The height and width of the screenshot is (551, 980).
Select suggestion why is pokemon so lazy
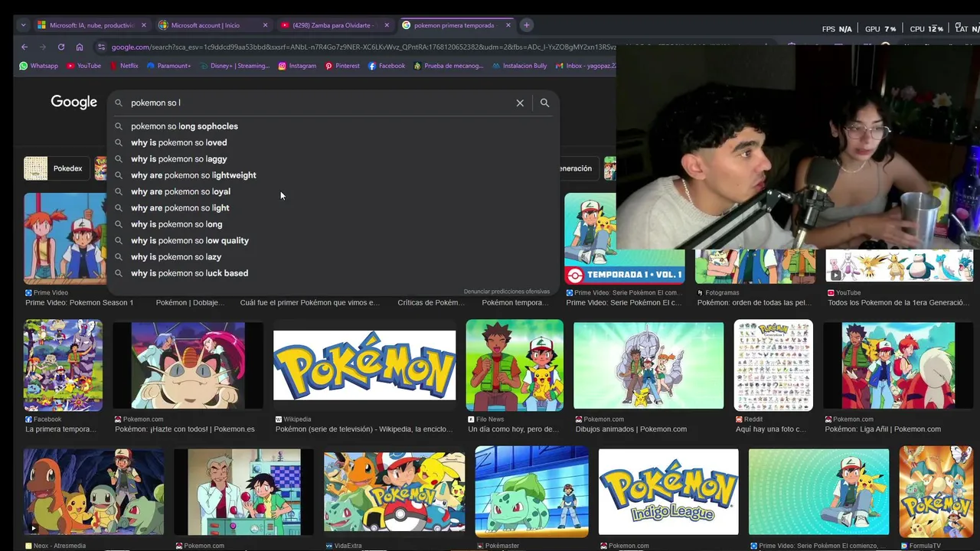pyautogui.click(x=333, y=257)
